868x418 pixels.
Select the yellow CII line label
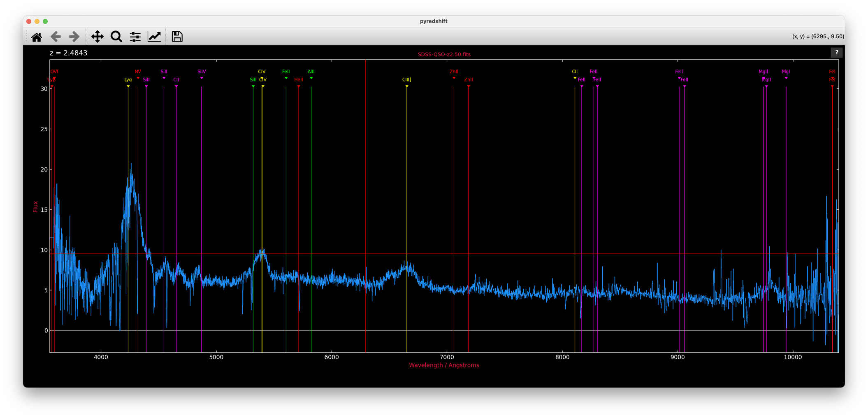click(x=575, y=72)
